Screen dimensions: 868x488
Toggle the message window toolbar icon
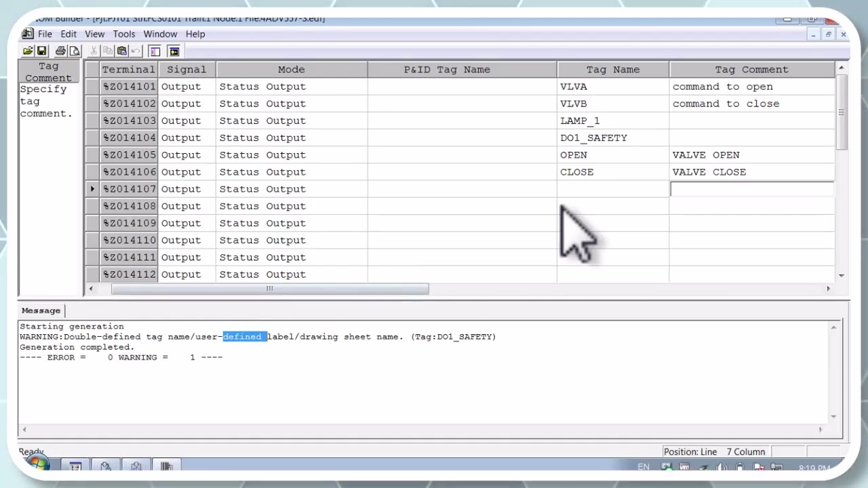pos(174,51)
